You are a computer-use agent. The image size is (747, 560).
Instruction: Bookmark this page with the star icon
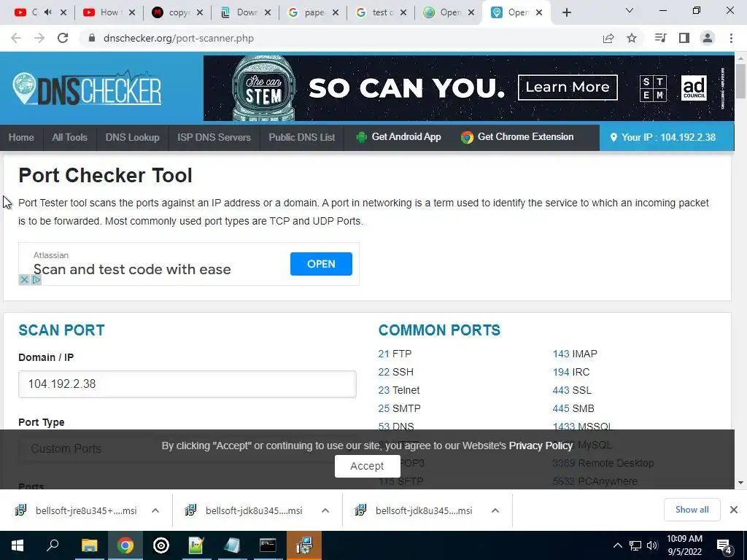click(632, 38)
